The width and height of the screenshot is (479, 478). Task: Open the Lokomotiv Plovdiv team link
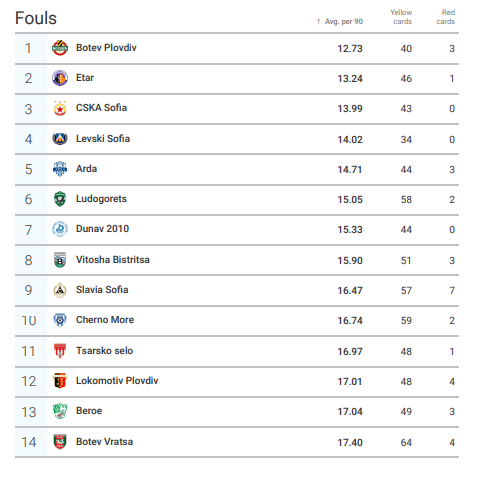pyautogui.click(x=117, y=381)
